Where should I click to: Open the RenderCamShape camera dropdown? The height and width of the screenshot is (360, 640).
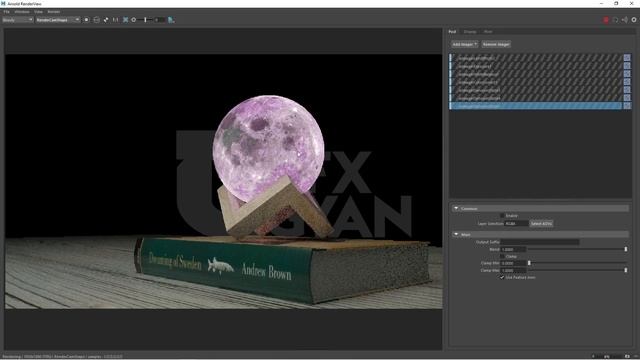[x=58, y=20]
